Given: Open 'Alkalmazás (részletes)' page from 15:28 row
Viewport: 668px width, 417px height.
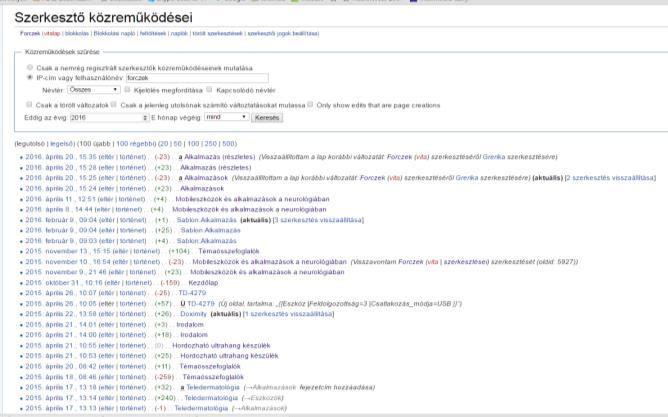Looking at the screenshot, I should pos(216,167).
